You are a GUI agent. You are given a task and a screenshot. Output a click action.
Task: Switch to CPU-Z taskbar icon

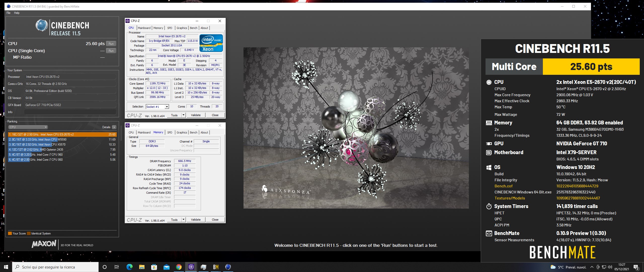(191, 267)
